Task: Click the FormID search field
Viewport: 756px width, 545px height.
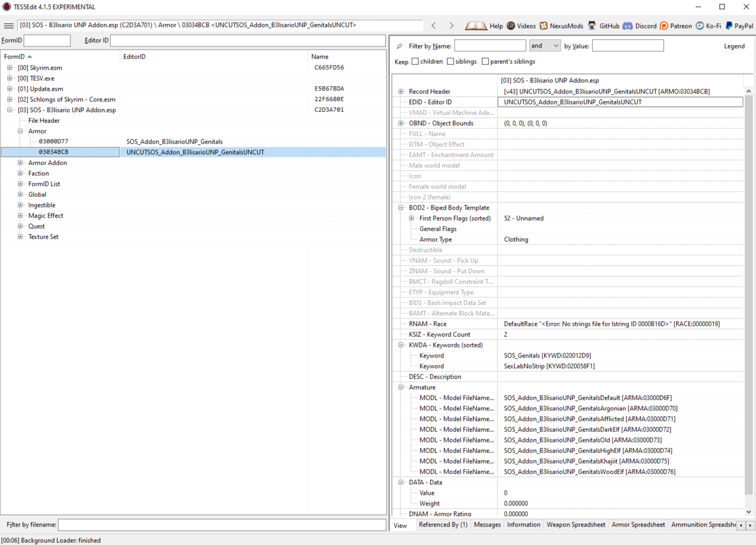Action: click(x=47, y=41)
